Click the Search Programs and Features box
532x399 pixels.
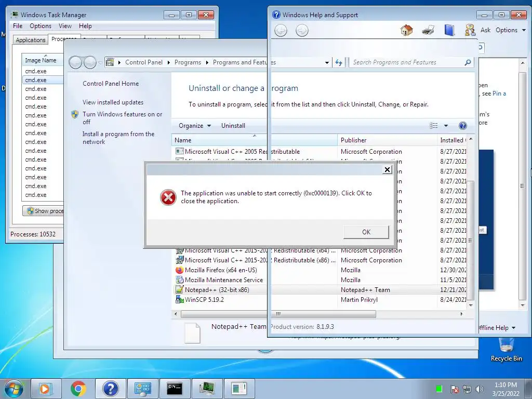[407, 62]
